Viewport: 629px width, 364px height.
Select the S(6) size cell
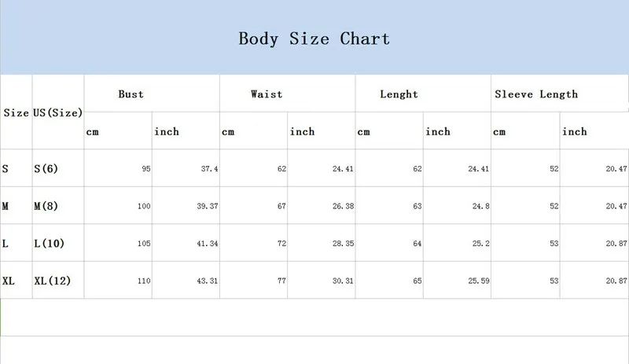(x=58, y=168)
